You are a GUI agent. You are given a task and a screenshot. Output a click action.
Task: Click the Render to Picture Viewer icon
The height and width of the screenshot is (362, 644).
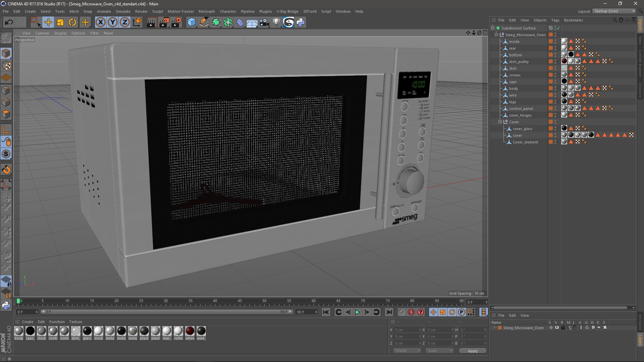(x=164, y=22)
